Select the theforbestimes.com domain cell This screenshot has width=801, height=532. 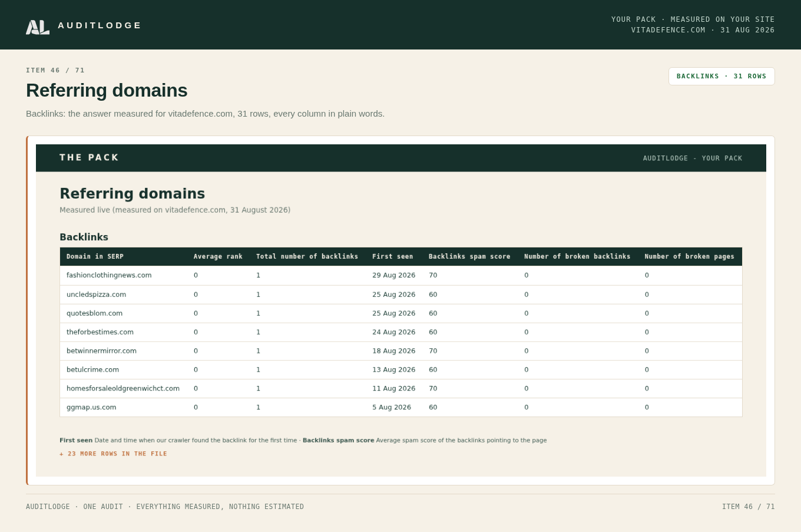click(100, 332)
